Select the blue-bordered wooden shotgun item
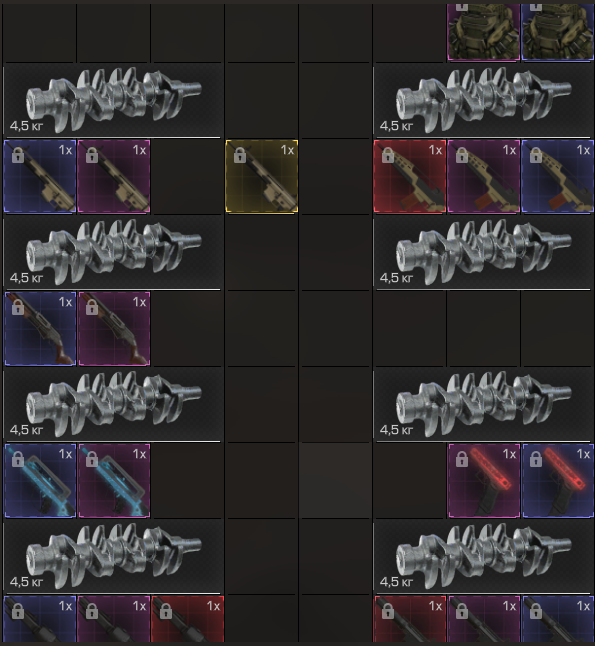 click(40, 328)
